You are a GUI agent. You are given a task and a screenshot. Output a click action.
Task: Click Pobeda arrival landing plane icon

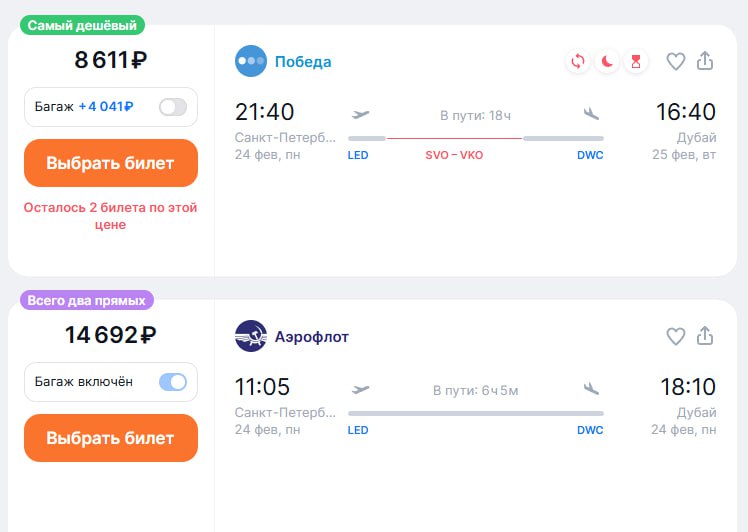591,114
